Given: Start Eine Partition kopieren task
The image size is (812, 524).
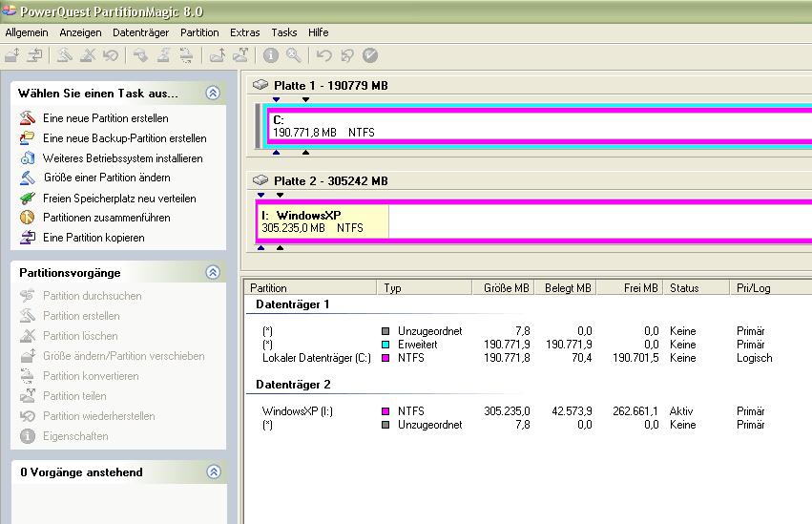Looking at the screenshot, I should [x=94, y=238].
